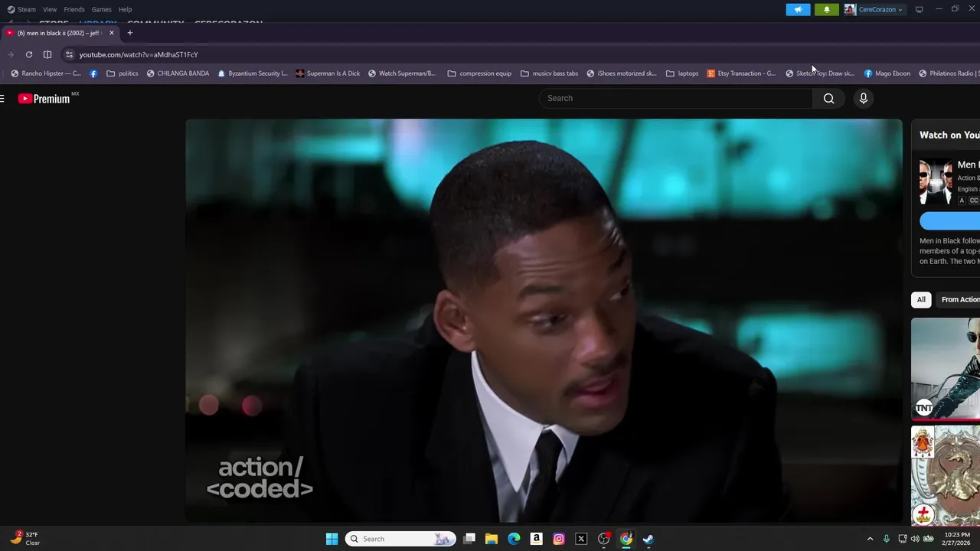980x551 pixels.
Task: Click the microphone icon in system tray
Action: pyautogui.click(x=887, y=539)
